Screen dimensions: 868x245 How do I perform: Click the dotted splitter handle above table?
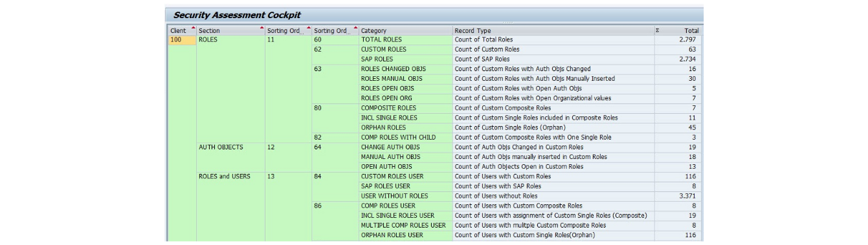507,23
